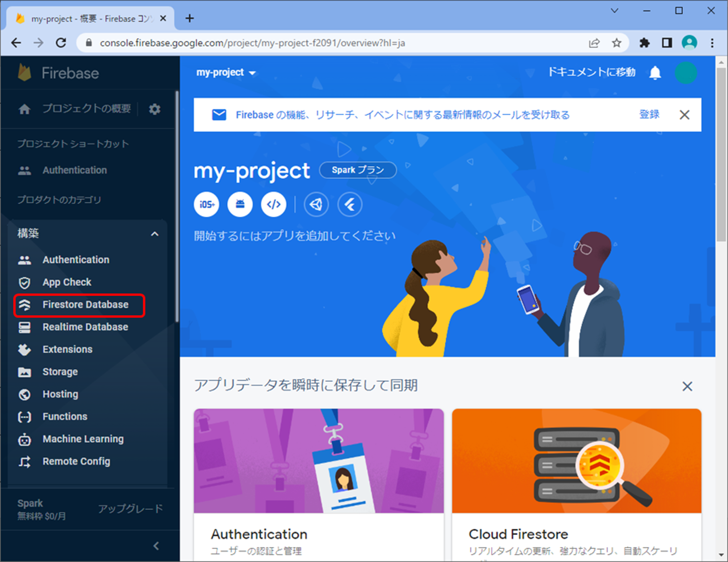Go to プロジェクトの概要 home
728x562 pixels.
pos(75,108)
